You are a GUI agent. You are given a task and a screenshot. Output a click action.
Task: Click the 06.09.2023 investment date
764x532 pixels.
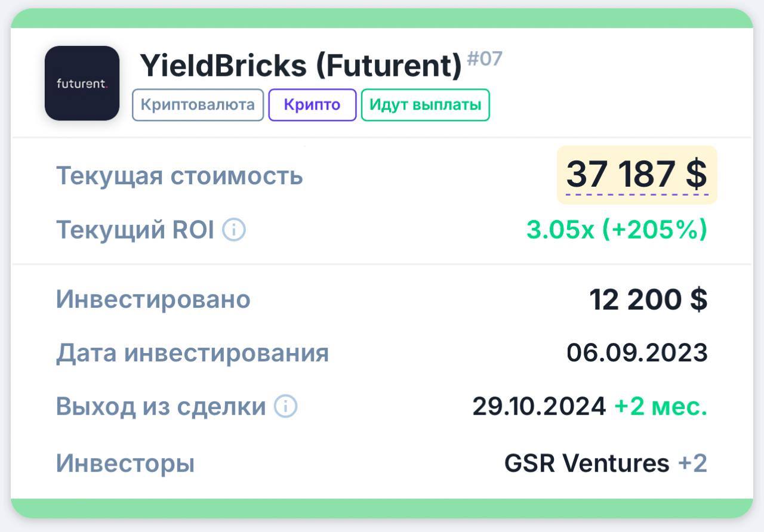tap(637, 352)
